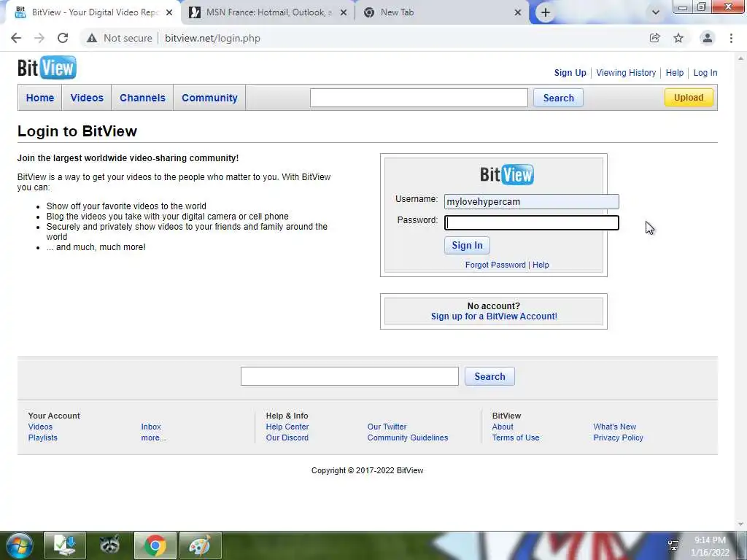Bookmark this page with the star icon

(x=678, y=38)
